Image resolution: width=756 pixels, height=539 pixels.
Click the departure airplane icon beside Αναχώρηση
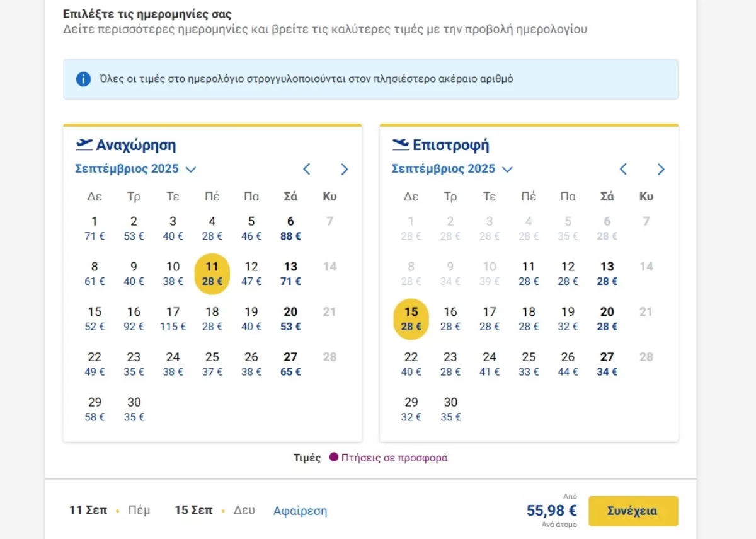click(x=84, y=145)
